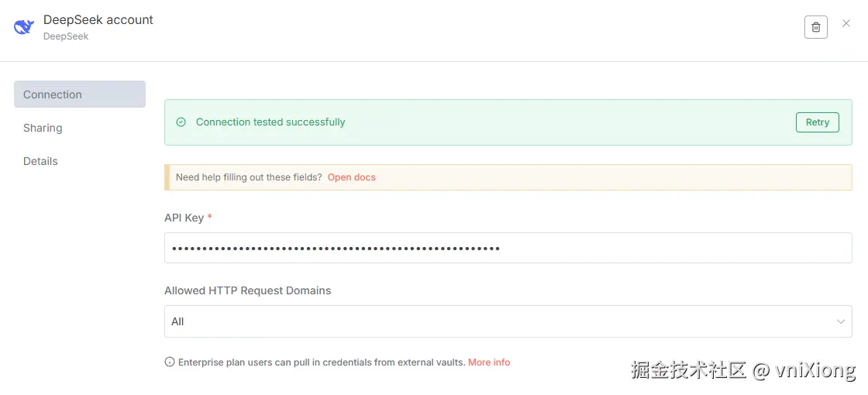
Task: Click the API Key field label
Action: [x=184, y=218]
